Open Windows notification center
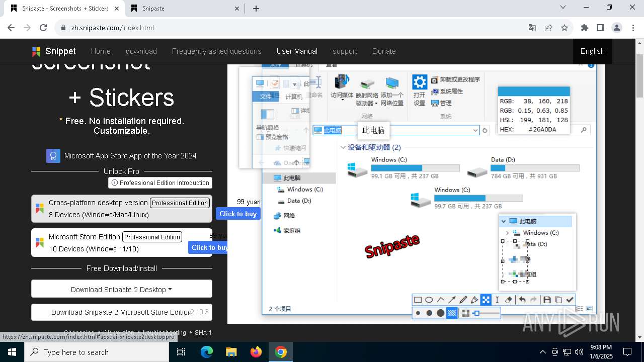 click(627, 352)
